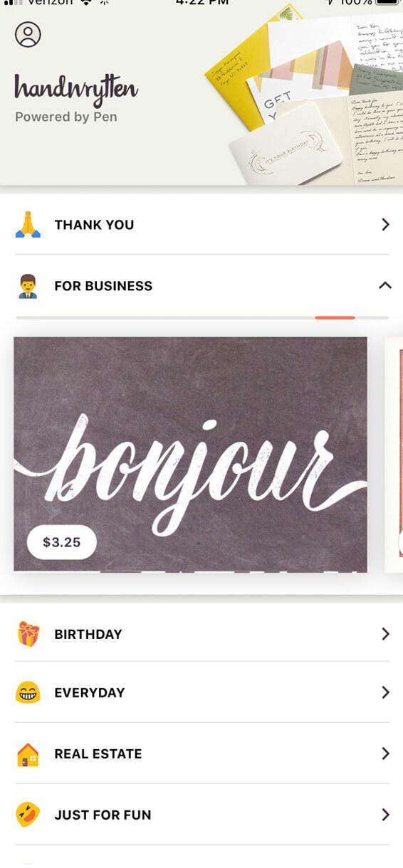Tap the handwrytten logo
Viewport: 403px width, 868px height.
pyautogui.click(x=76, y=90)
